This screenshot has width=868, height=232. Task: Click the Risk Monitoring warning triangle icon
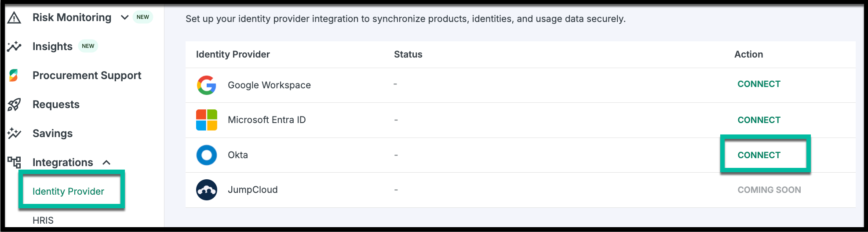pos(14,18)
